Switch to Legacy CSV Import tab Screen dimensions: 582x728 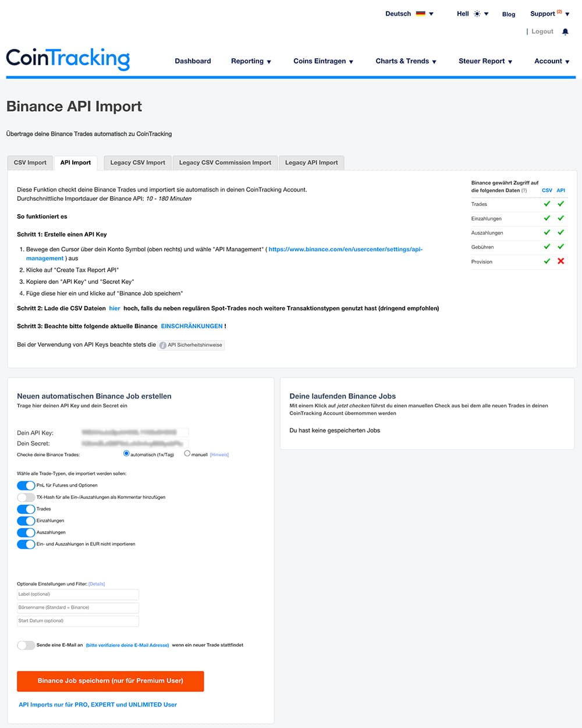(138, 163)
